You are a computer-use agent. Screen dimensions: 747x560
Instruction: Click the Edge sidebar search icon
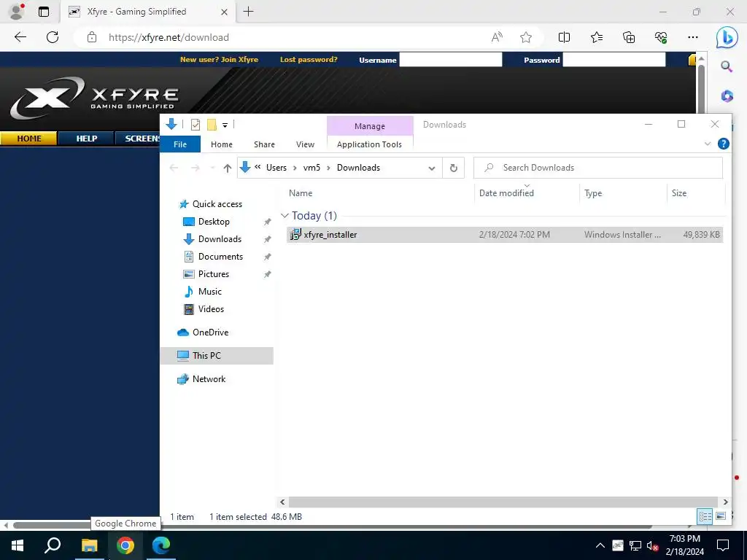pyautogui.click(x=727, y=66)
